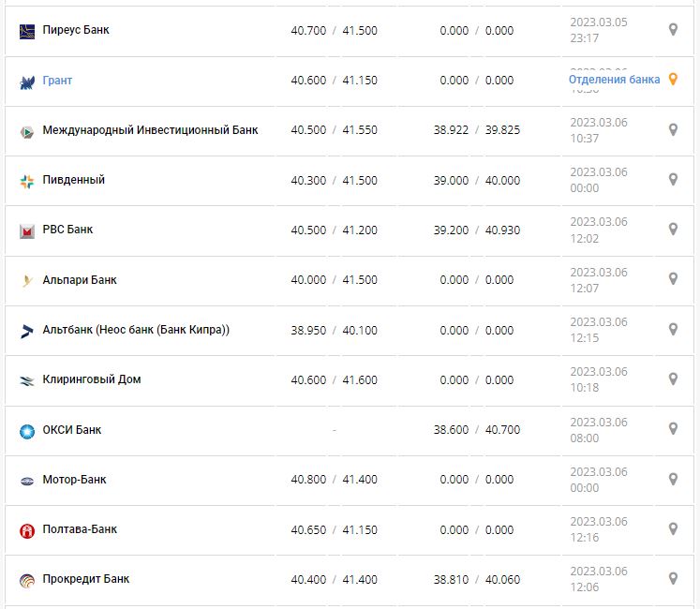Click the Отделения банка link
This screenshot has width=700, height=609.
[x=614, y=80]
